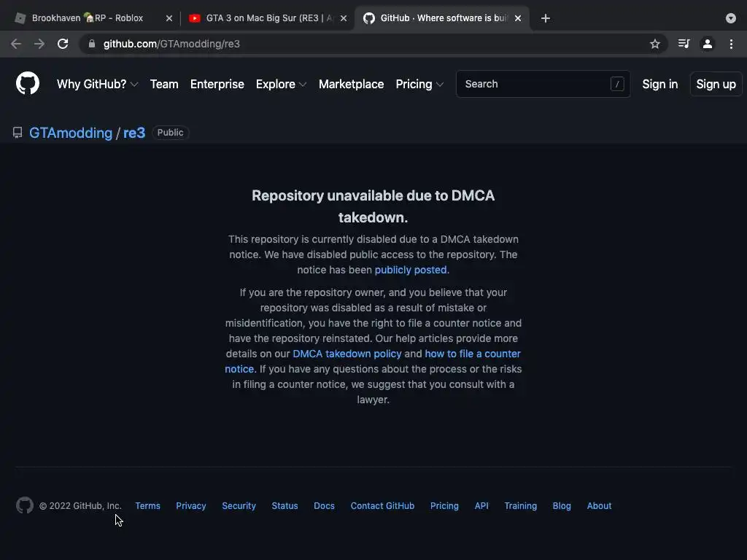This screenshot has width=747, height=560.
Task: Click the footer GitHub logo
Action: pos(25,505)
